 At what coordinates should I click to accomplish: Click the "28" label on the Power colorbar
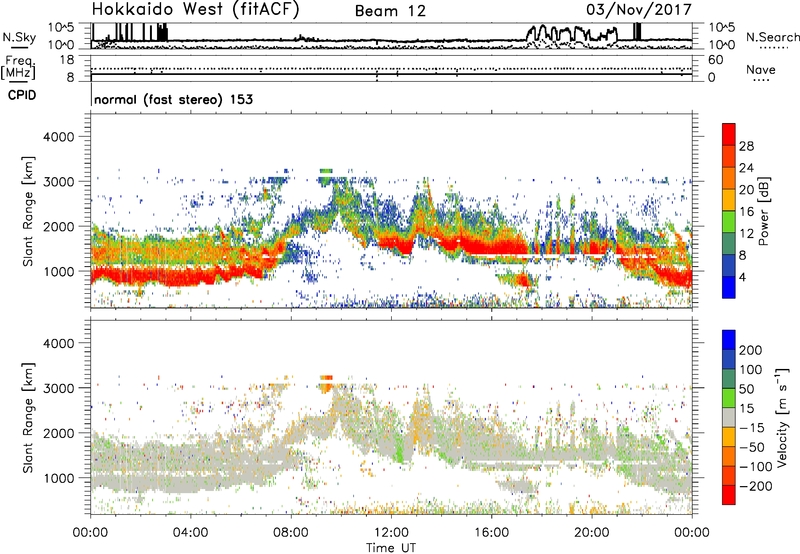pos(746,146)
